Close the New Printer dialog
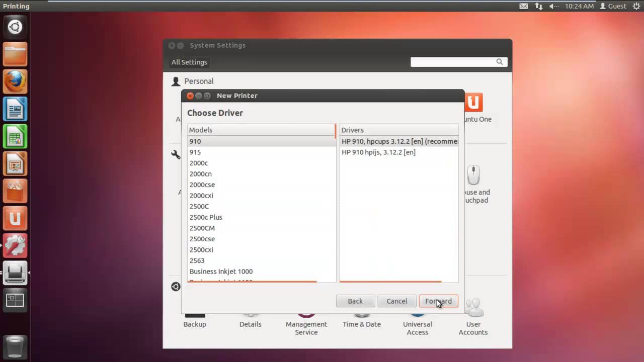This screenshot has width=644, height=362. [x=190, y=96]
